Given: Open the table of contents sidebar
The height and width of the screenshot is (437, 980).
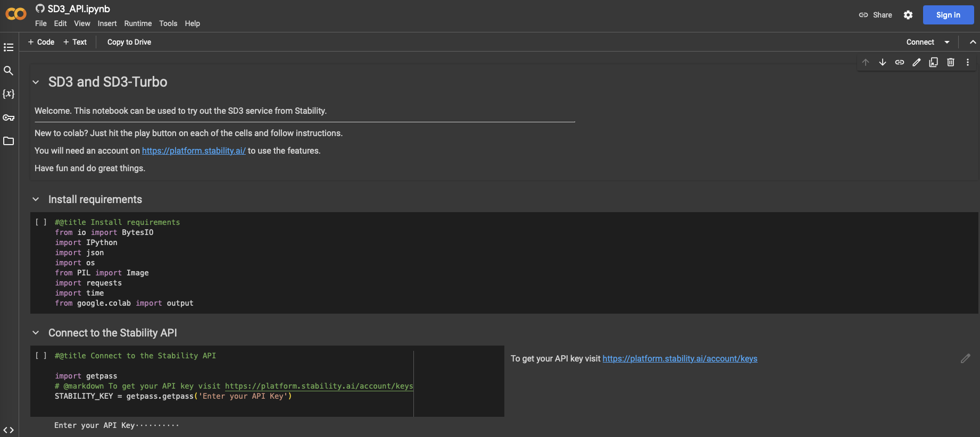Looking at the screenshot, I should [x=9, y=47].
